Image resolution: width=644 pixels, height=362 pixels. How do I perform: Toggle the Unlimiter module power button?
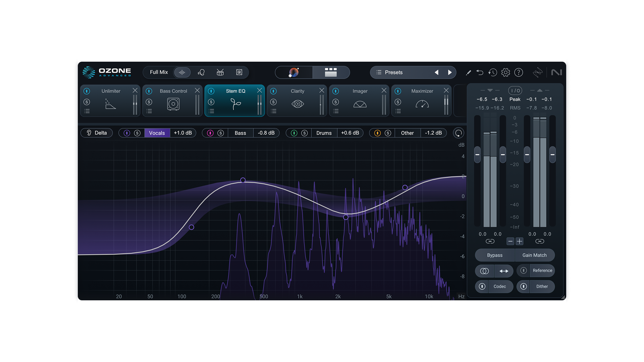point(87,91)
